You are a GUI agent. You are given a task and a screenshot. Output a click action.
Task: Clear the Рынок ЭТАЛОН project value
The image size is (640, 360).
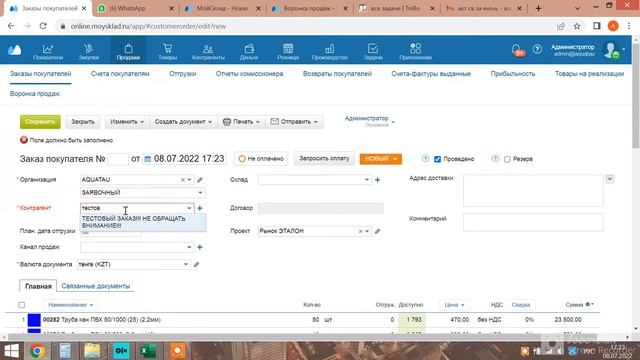(x=360, y=231)
